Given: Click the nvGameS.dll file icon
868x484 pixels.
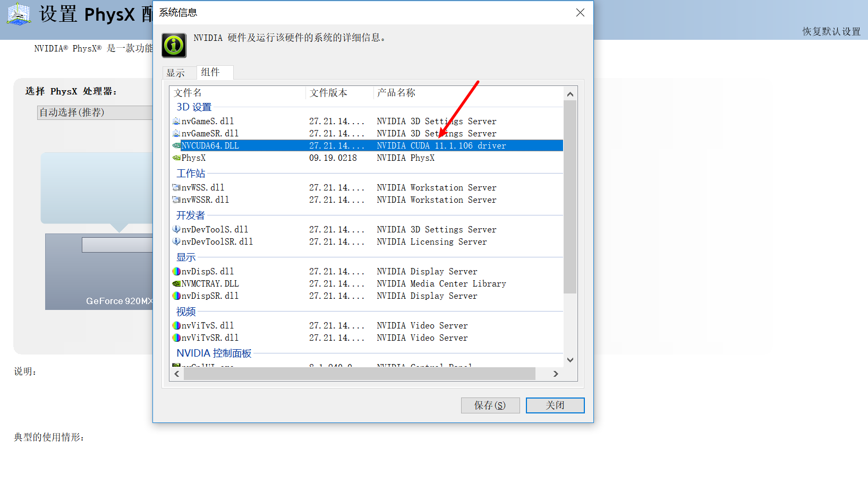Looking at the screenshot, I should (x=176, y=121).
